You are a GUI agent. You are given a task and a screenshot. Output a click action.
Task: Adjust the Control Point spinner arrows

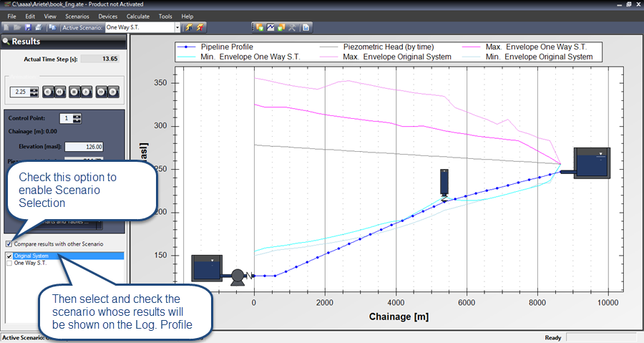point(77,118)
